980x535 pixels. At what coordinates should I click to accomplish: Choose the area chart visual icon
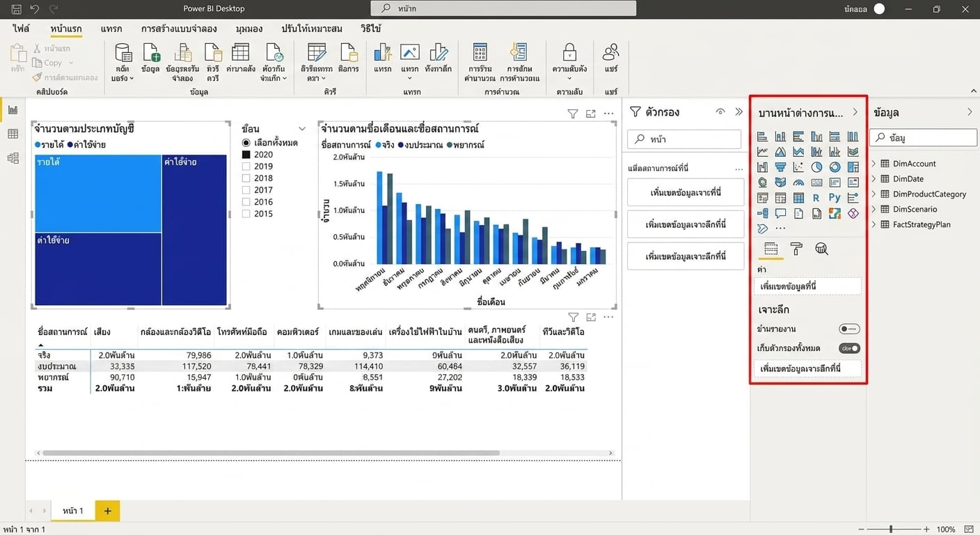tap(780, 152)
